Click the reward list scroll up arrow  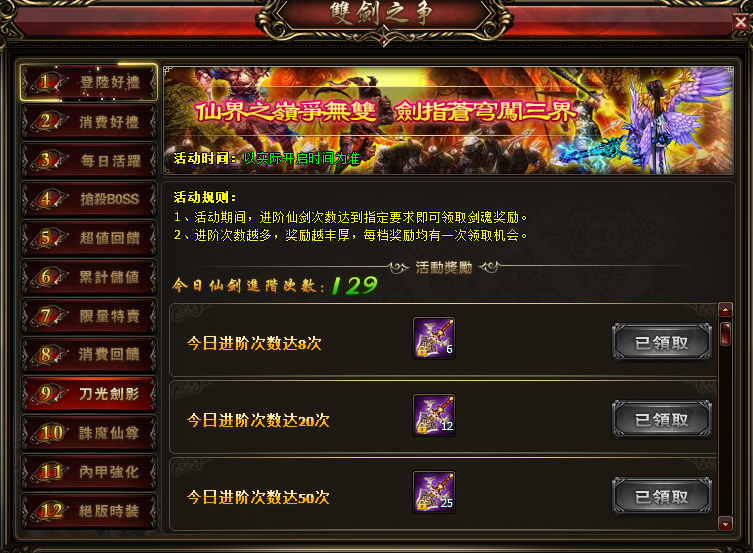click(x=725, y=310)
